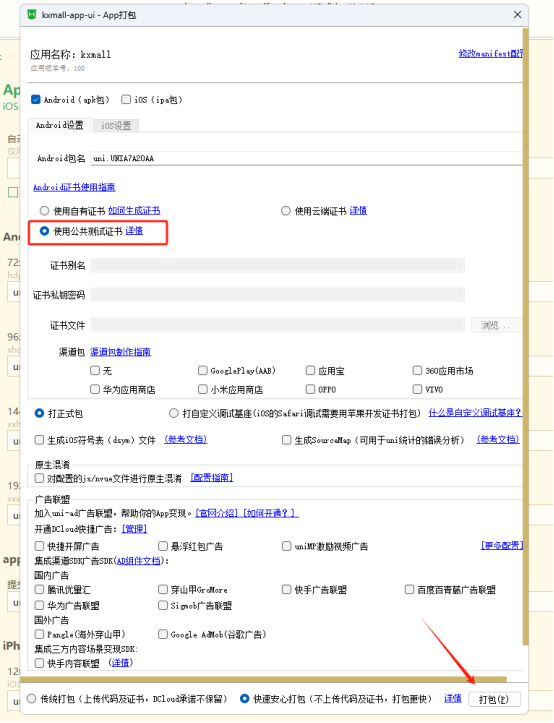Click the vertical scrollbar on dialog
Screen dimensions: 554x723
click(525, 337)
